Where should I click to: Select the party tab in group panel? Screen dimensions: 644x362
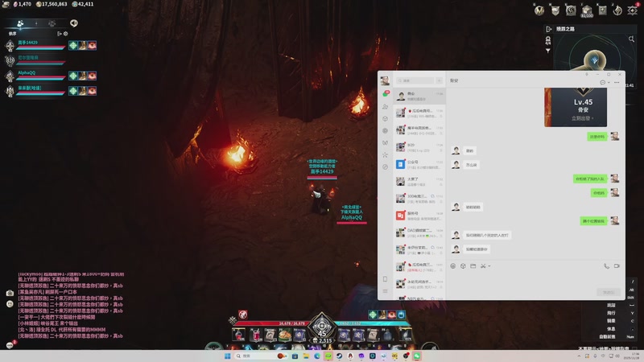[x=19, y=23]
